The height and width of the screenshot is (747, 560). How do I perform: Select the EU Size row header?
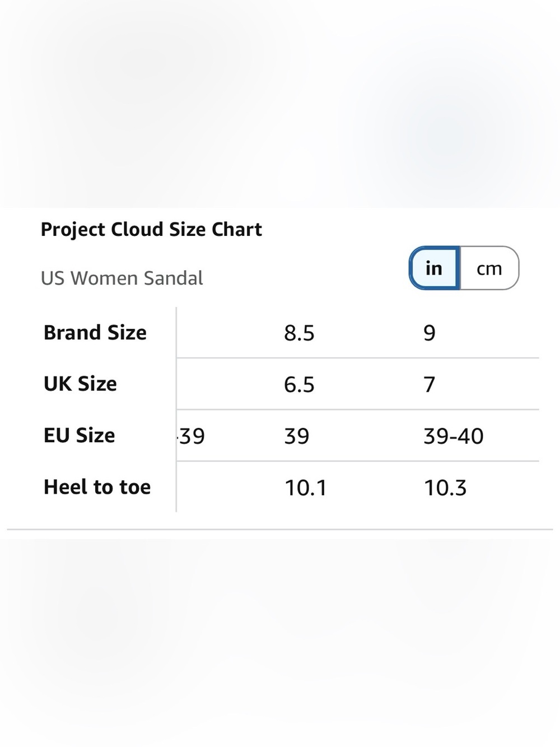(79, 435)
